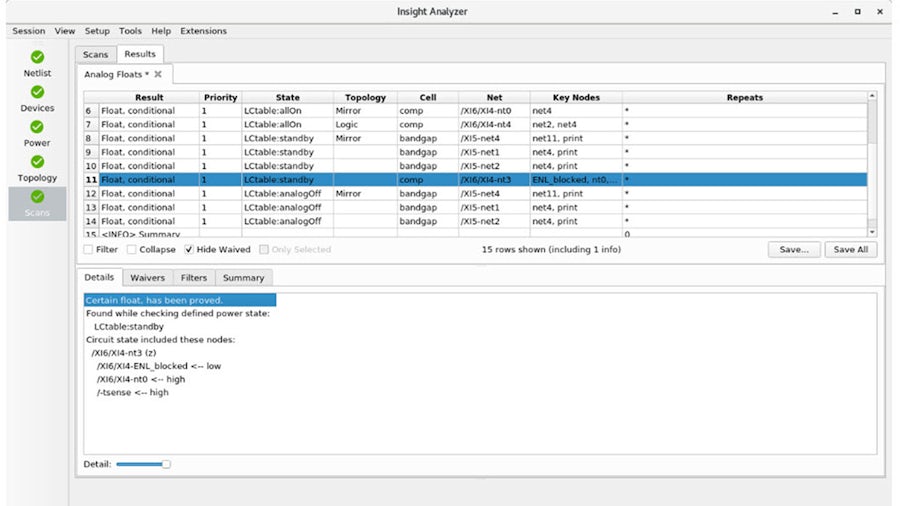Switch to the Scans tab
Screen dimensions: 900x506
[x=95, y=54]
